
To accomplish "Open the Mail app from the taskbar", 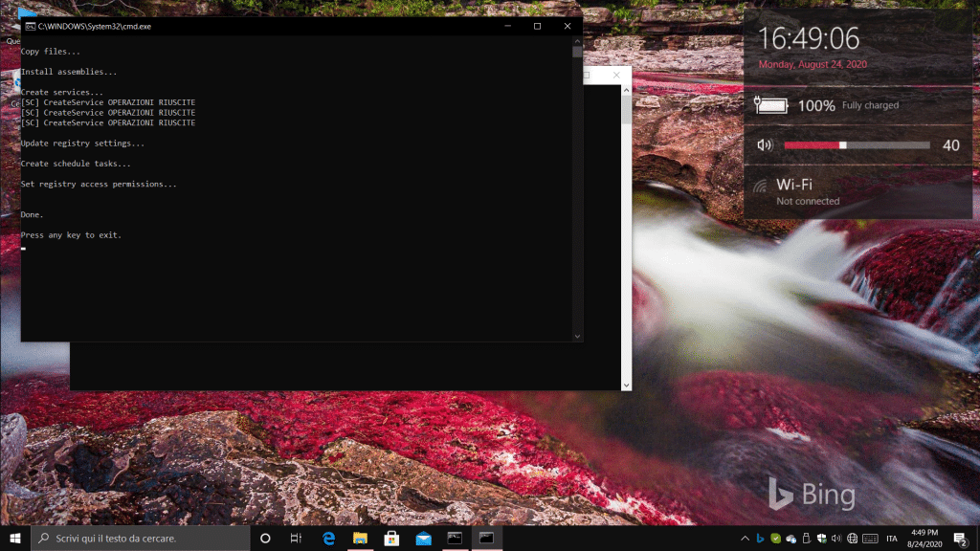I will click(x=423, y=539).
